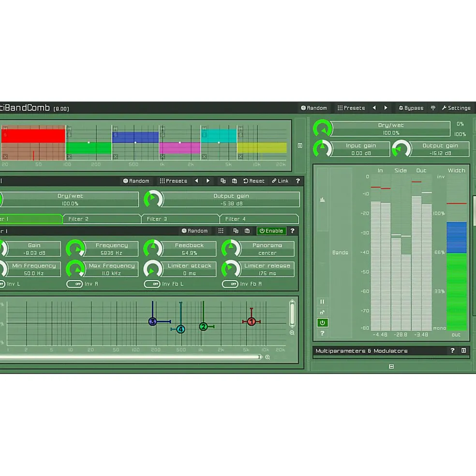The image size is (476, 476).
Task: Click the band section Random dice button
Action: click(x=136, y=181)
